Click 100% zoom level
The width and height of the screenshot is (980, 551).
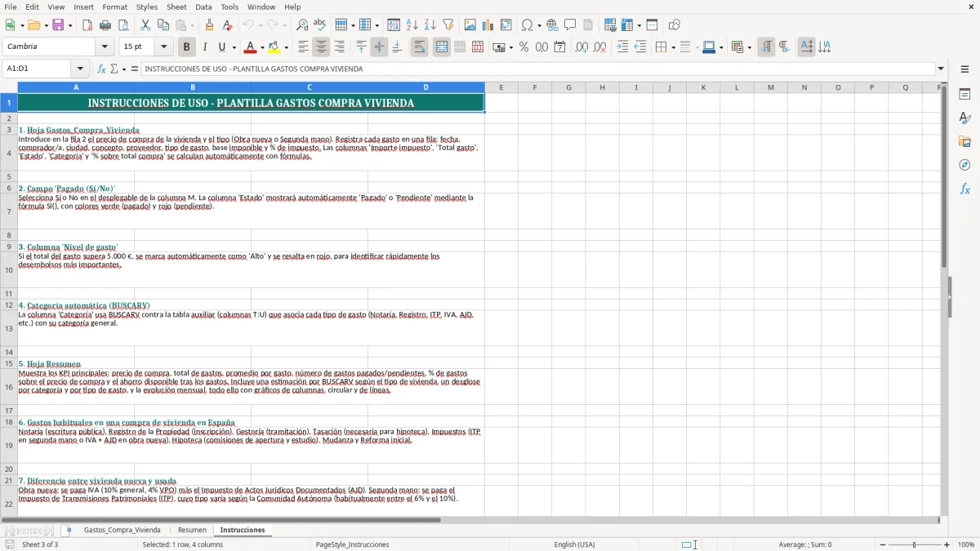[966, 544]
